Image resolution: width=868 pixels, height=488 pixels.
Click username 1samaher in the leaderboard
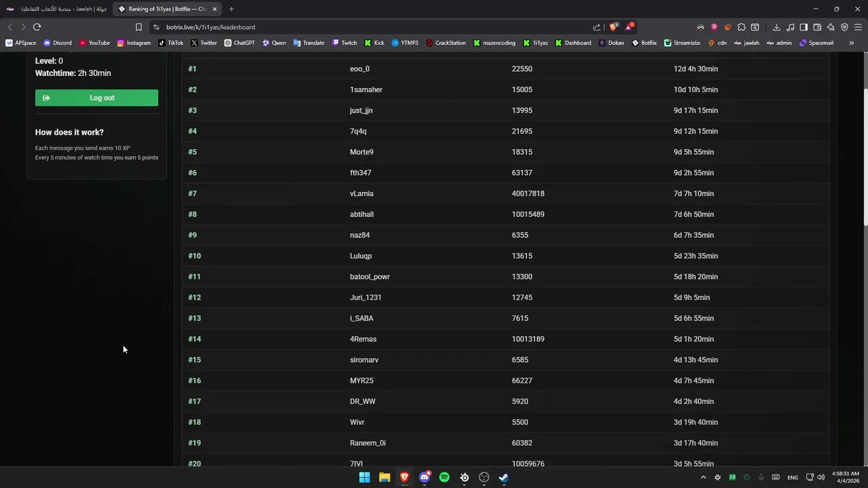(x=366, y=89)
